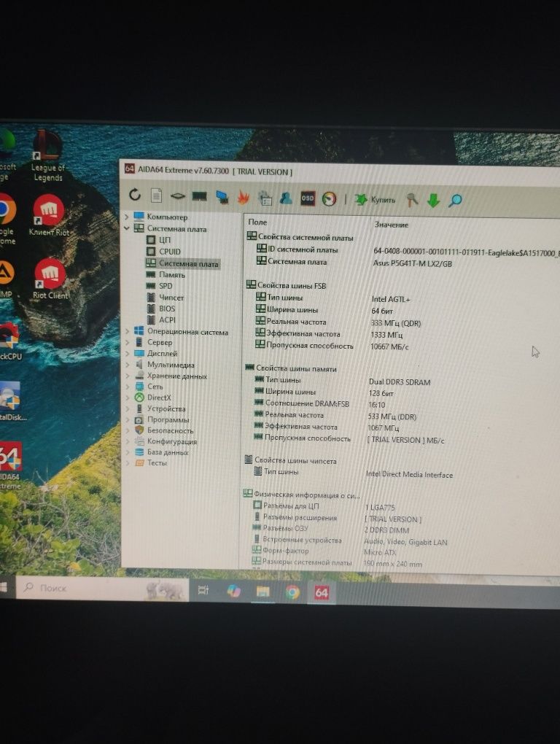The height and width of the screenshot is (744, 560).
Task: Expand the Дисплей tree node
Action: point(127,354)
